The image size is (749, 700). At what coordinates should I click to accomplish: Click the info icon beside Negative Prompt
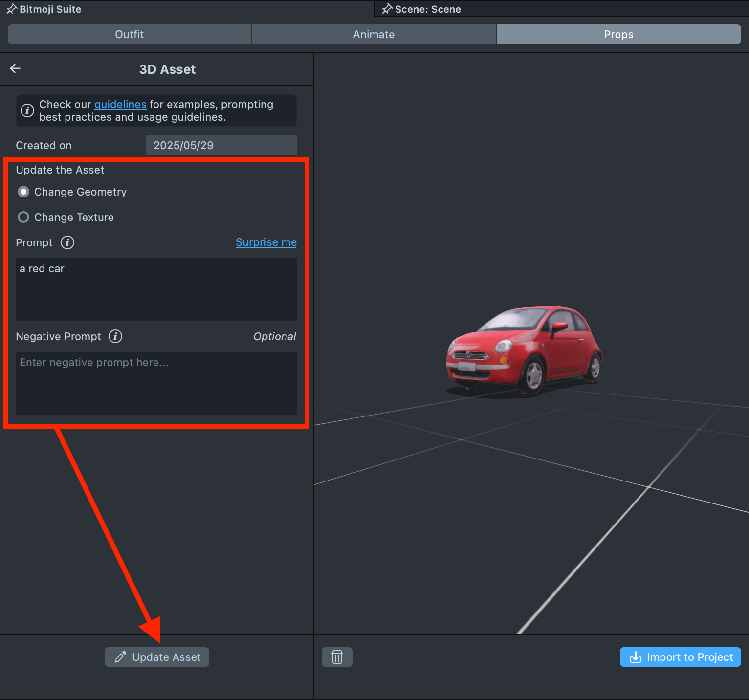pyautogui.click(x=115, y=336)
